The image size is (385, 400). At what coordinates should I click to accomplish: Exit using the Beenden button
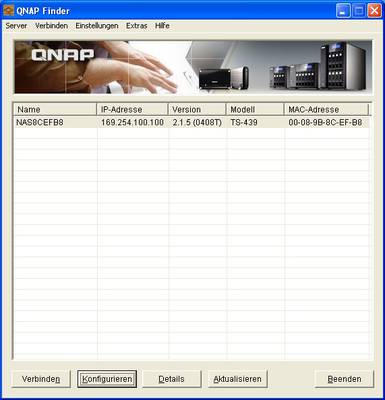click(344, 379)
